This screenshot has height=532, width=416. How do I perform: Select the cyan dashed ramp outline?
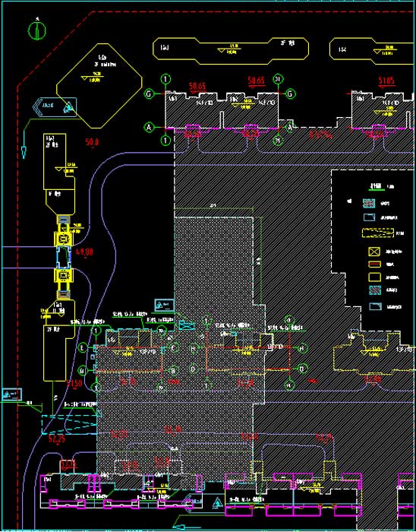pyautogui.click(x=69, y=424)
